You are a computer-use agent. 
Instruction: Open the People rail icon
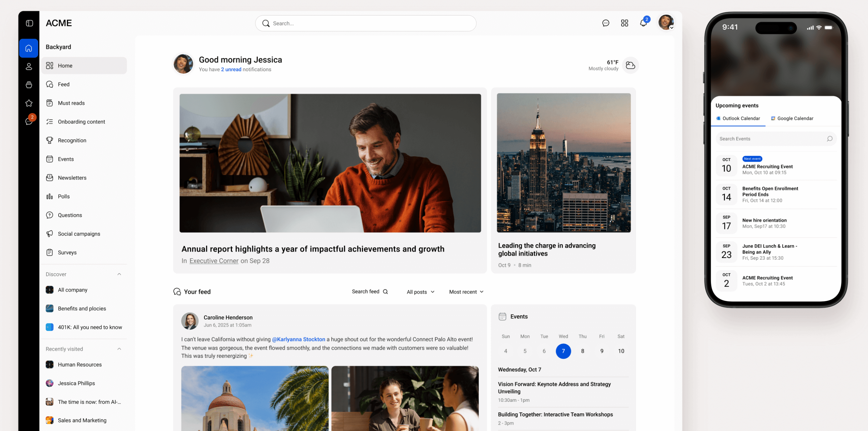tap(29, 67)
